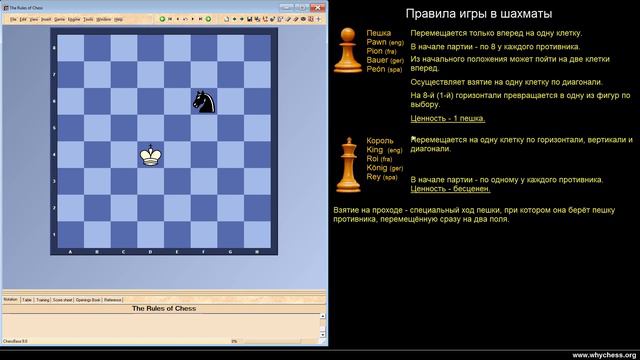Click underlined 'Ценность - 1 пешка.' text

448,118
